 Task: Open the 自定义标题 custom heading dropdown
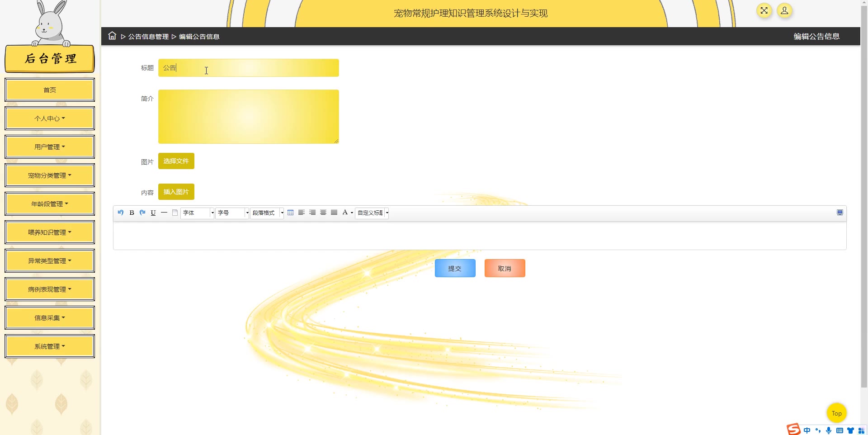pos(372,213)
